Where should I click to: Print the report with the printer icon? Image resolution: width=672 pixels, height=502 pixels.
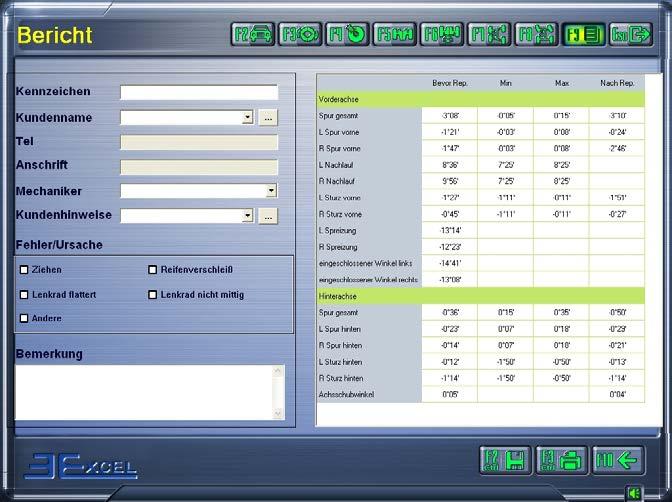point(561,460)
